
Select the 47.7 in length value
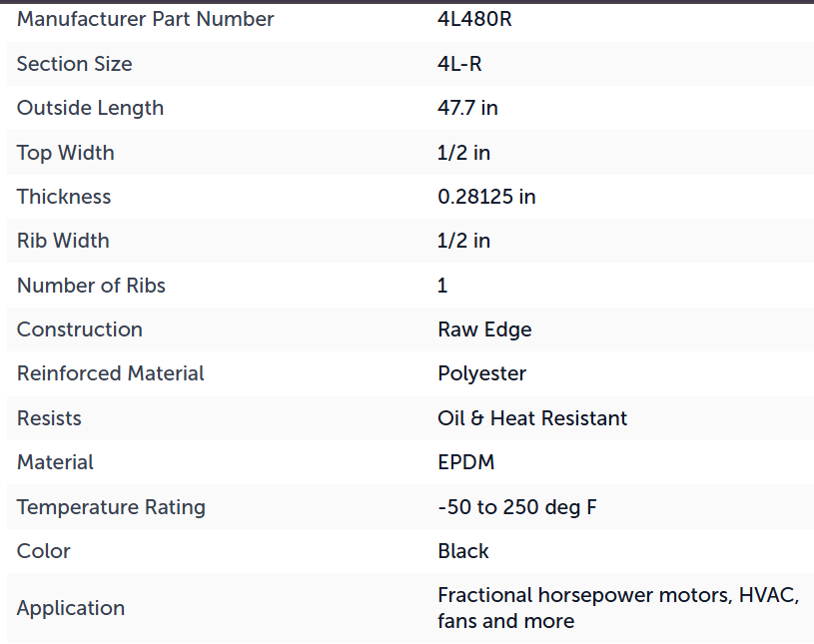[x=467, y=108]
